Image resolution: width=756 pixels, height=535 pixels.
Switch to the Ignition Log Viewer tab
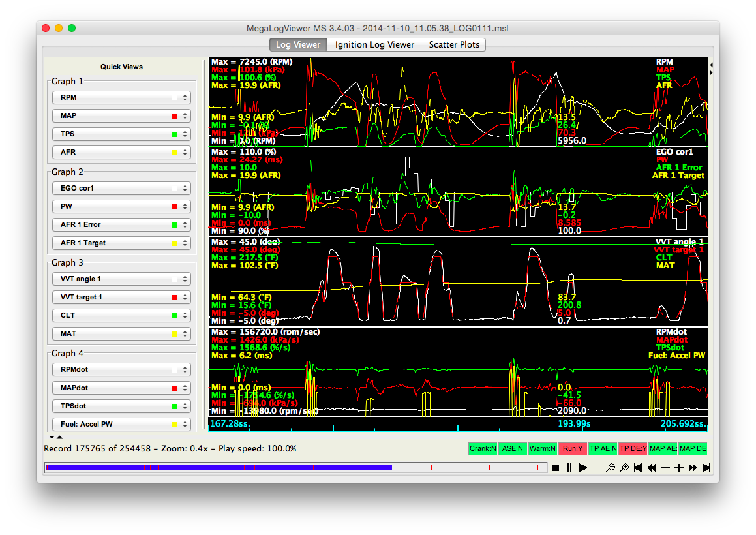[374, 44]
